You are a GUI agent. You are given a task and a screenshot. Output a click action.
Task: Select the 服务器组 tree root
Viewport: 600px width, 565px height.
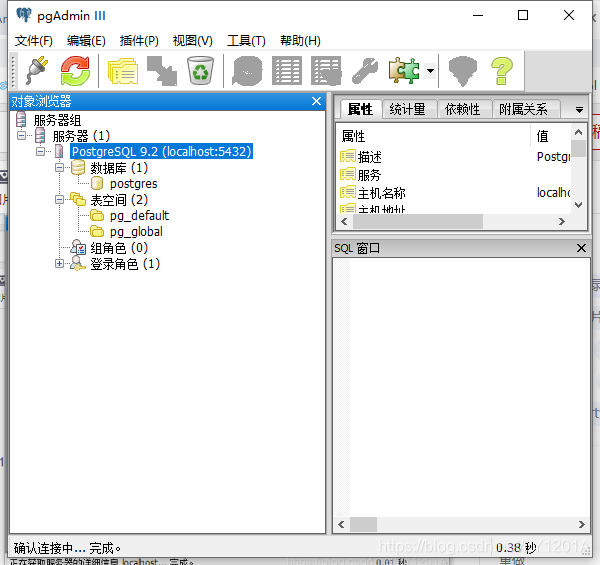[x=57, y=120]
